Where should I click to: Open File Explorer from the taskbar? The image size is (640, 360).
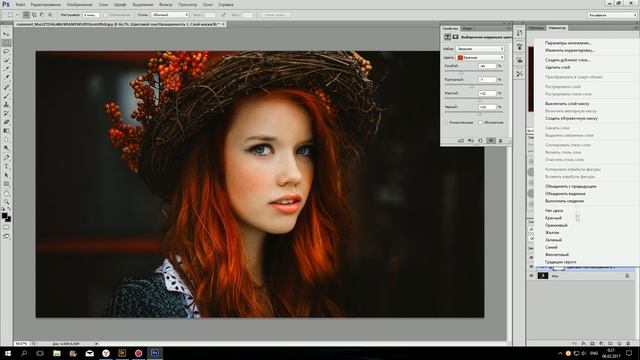point(57,353)
